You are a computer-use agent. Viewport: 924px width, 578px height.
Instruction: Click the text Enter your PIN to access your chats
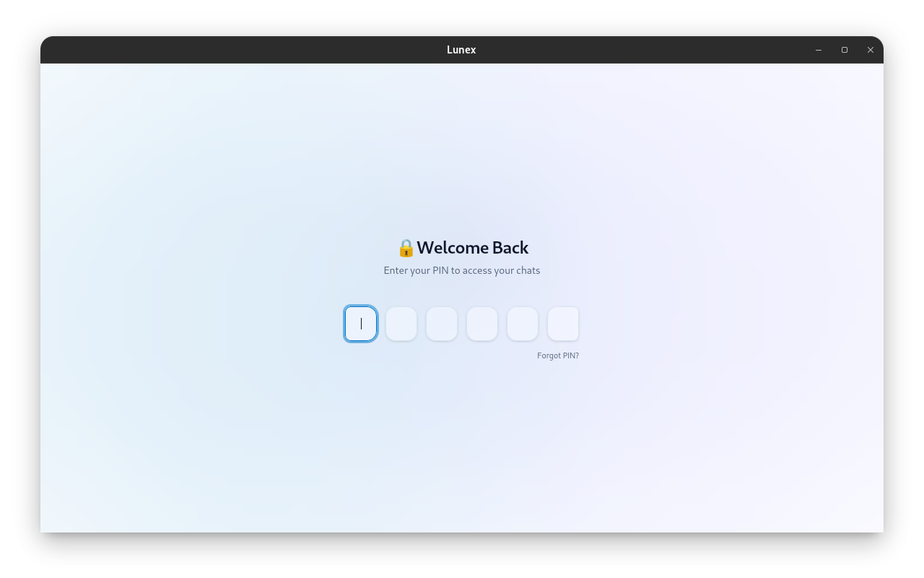point(462,270)
